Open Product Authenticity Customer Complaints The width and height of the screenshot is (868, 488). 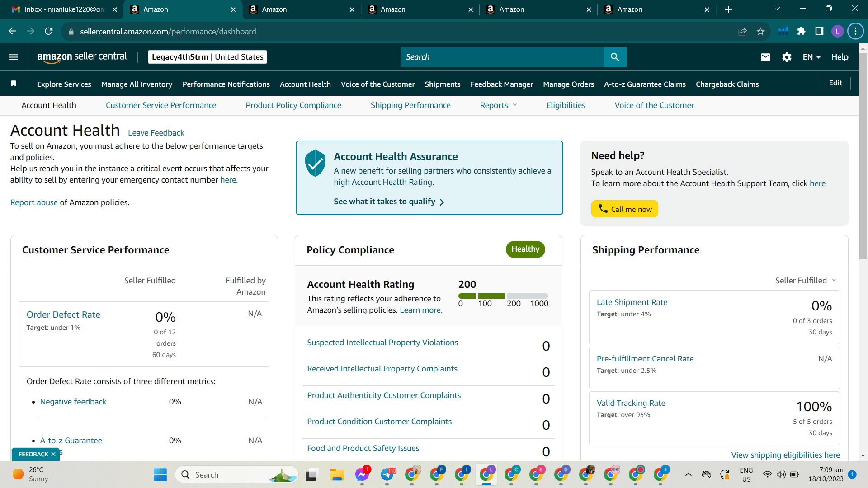[384, 395]
